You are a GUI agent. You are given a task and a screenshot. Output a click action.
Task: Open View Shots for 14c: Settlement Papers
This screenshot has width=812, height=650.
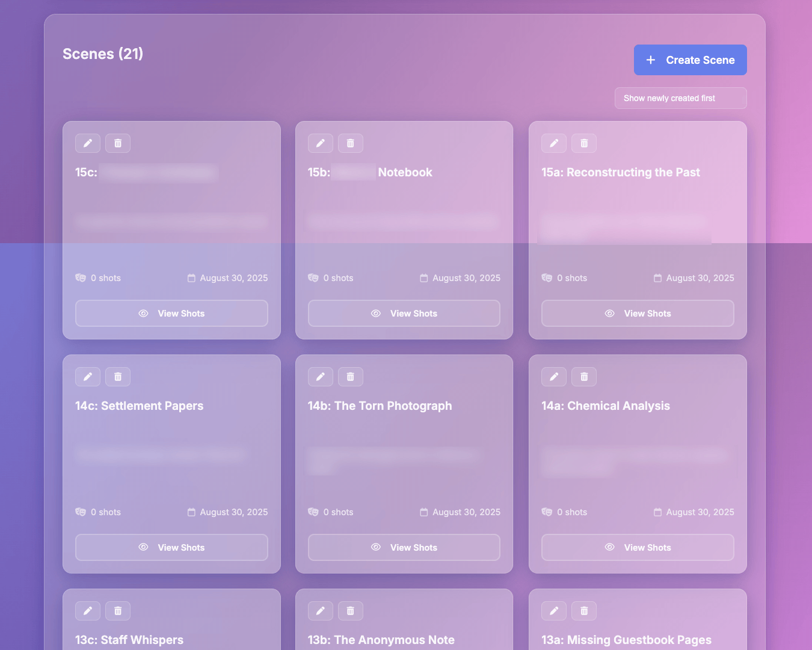pyautogui.click(x=171, y=548)
